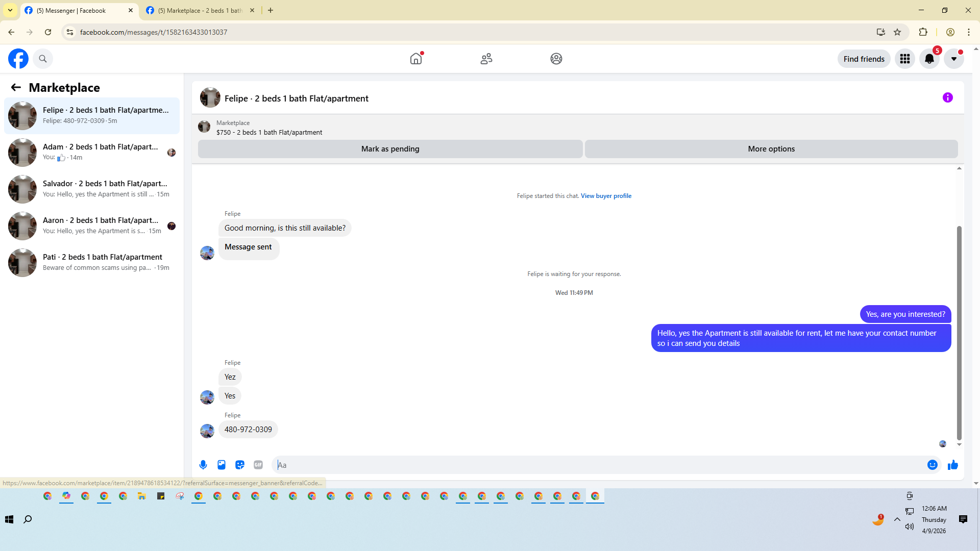Attach a photo using image icon
Screen dimensions: 980x551
tap(222, 465)
